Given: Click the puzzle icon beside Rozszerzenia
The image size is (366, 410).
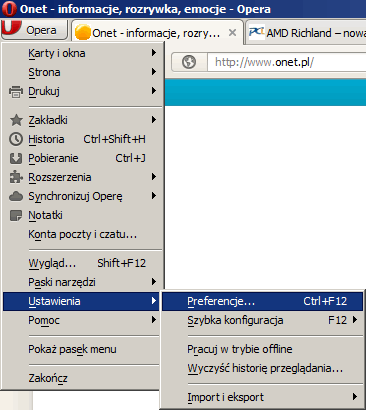Looking at the screenshot, I should pos(16,177).
